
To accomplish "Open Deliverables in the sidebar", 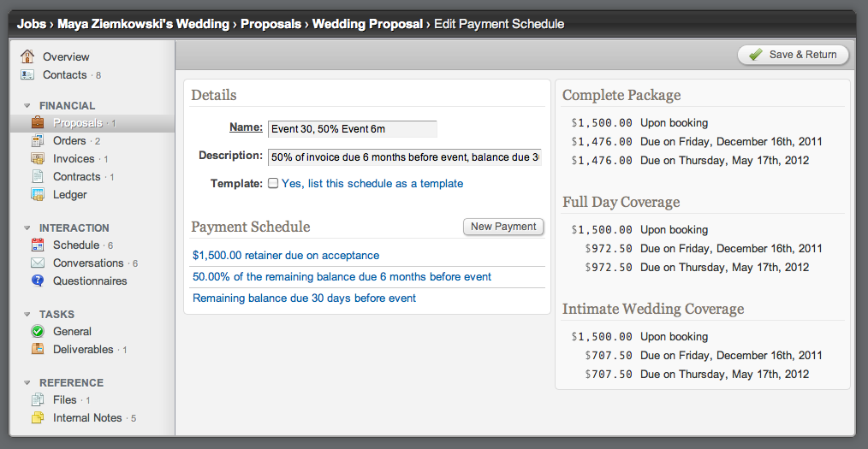I will 83,349.
